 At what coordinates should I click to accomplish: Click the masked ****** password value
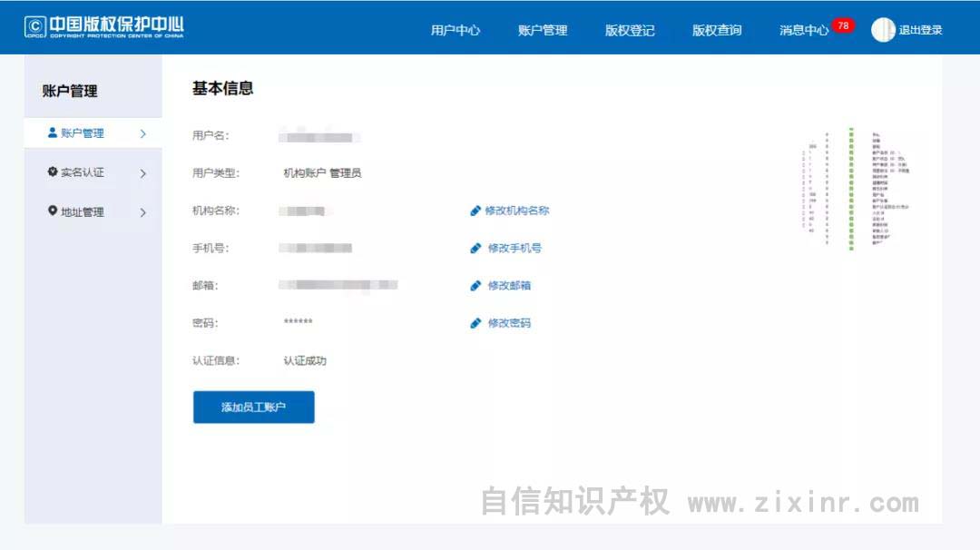click(299, 322)
